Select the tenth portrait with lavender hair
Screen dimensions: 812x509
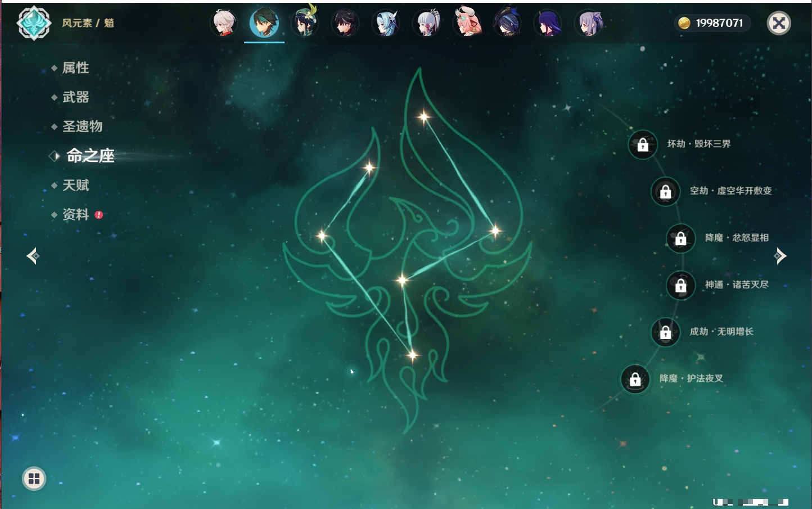pos(589,23)
